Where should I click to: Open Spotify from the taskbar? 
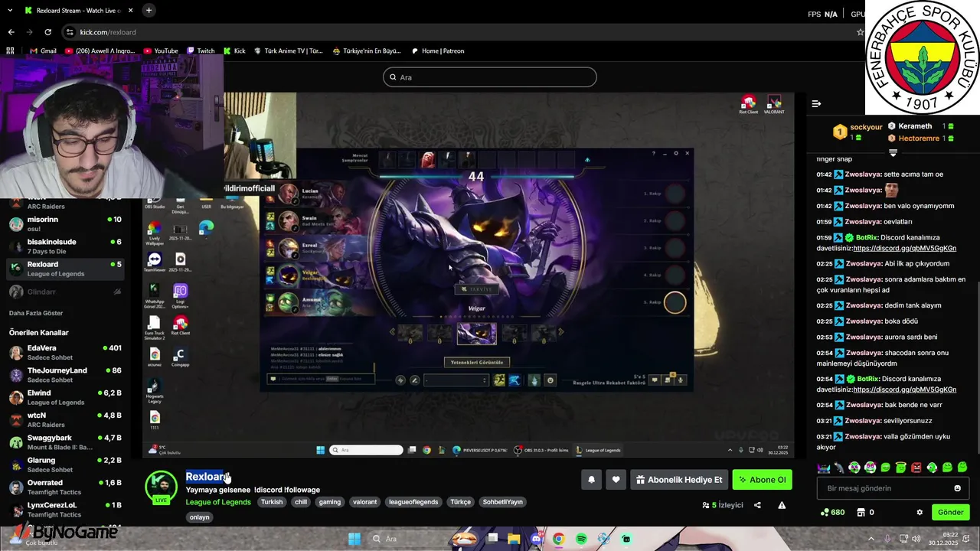click(x=581, y=539)
